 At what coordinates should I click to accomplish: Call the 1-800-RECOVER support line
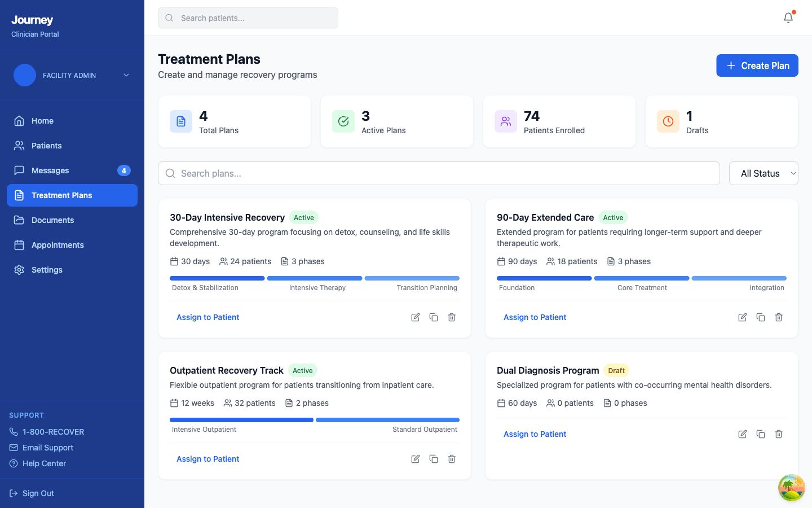54,431
